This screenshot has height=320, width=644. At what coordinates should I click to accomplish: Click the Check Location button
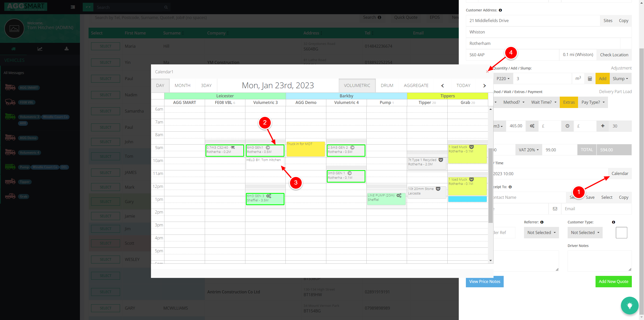point(614,55)
